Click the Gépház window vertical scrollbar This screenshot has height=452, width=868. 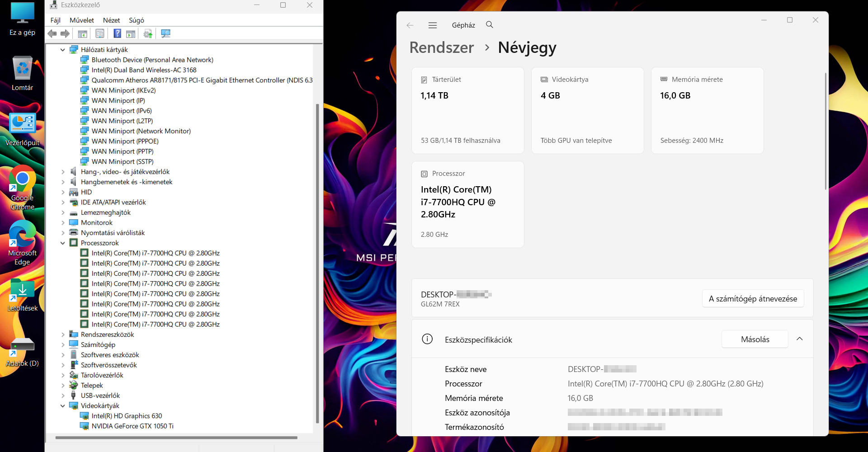(826, 131)
